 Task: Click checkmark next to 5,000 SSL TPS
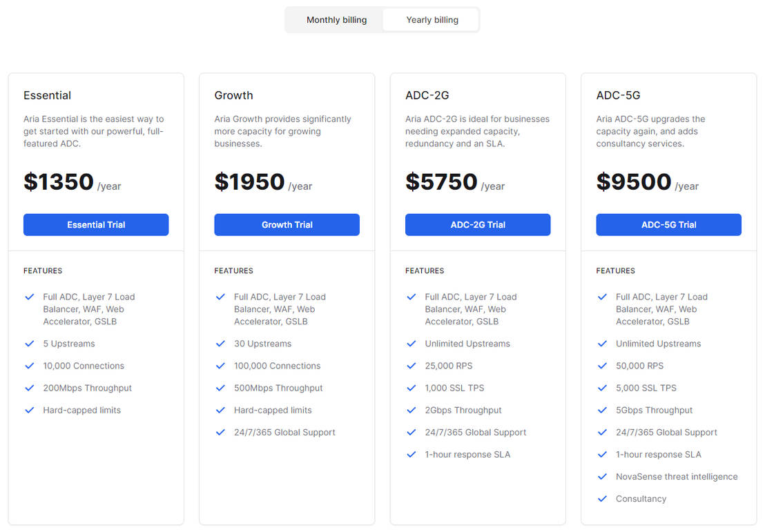602,388
